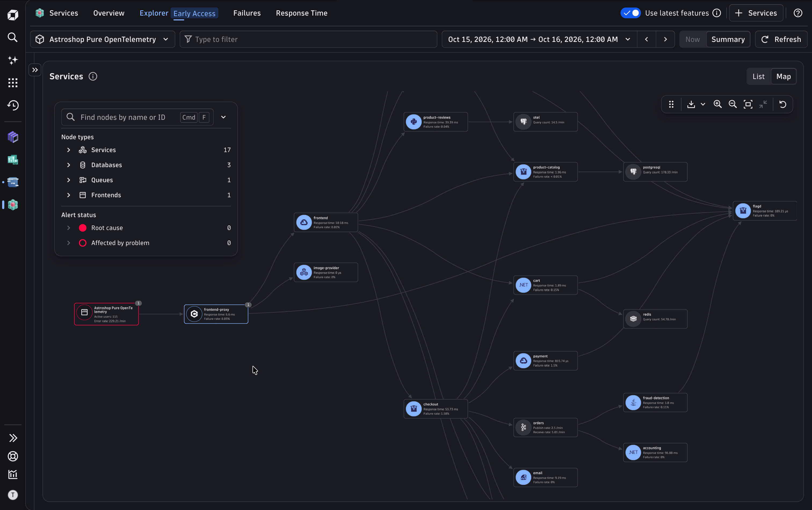Screen dimensions: 812x510
Task: Select the Now timeframe option
Action: coord(692,39)
